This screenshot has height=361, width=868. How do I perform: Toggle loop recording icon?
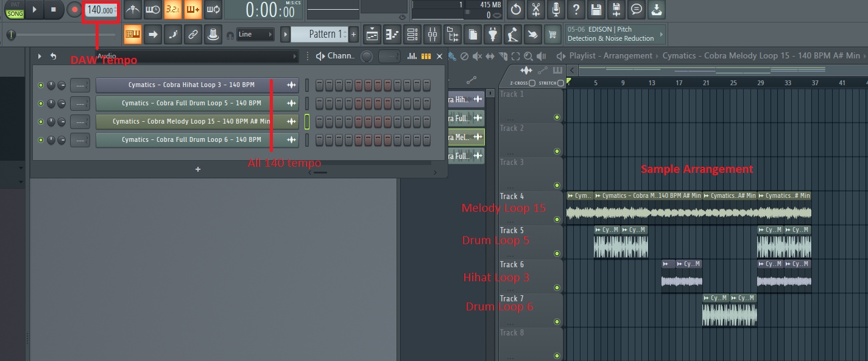213,10
